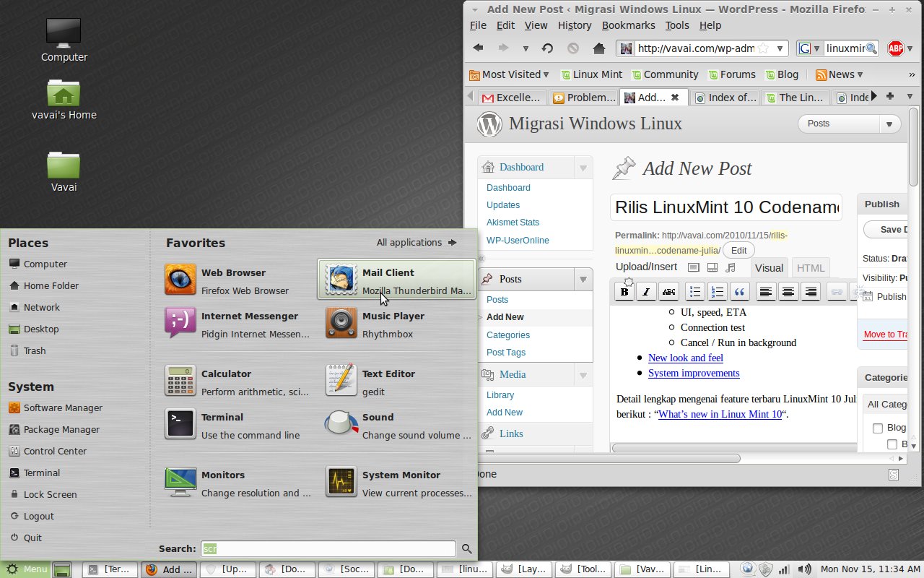Click the volume speaker tray icon

pos(805,569)
